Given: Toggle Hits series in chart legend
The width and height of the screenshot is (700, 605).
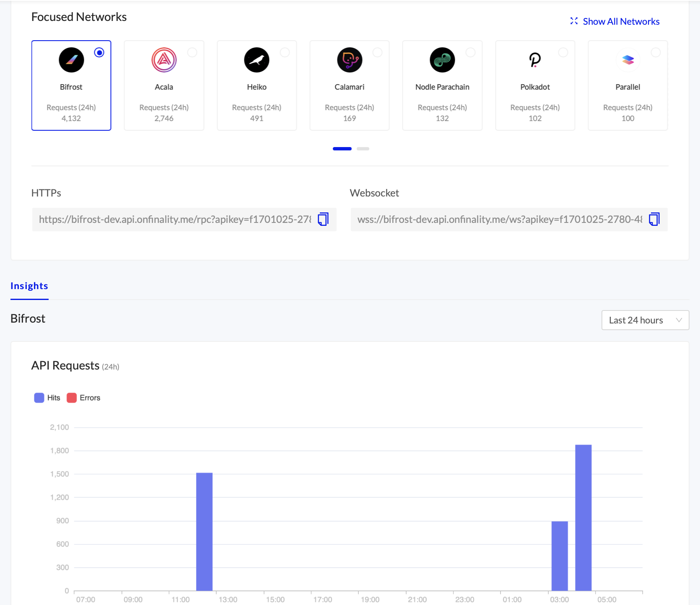Looking at the screenshot, I should (x=47, y=398).
